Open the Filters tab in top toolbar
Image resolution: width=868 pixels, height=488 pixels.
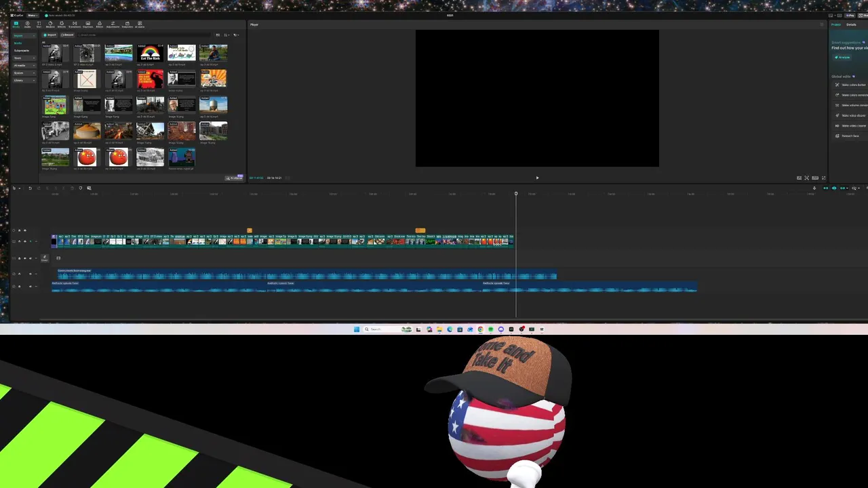click(100, 24)
